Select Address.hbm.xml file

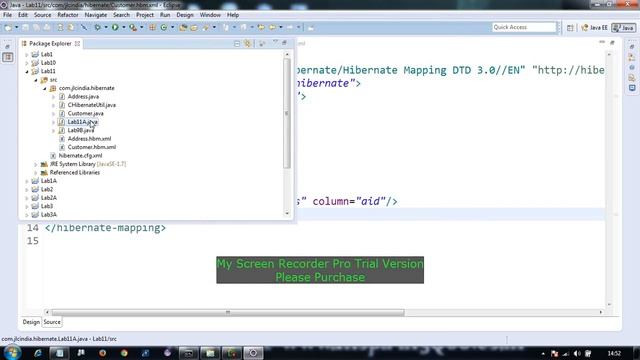(x=89, y=139)
